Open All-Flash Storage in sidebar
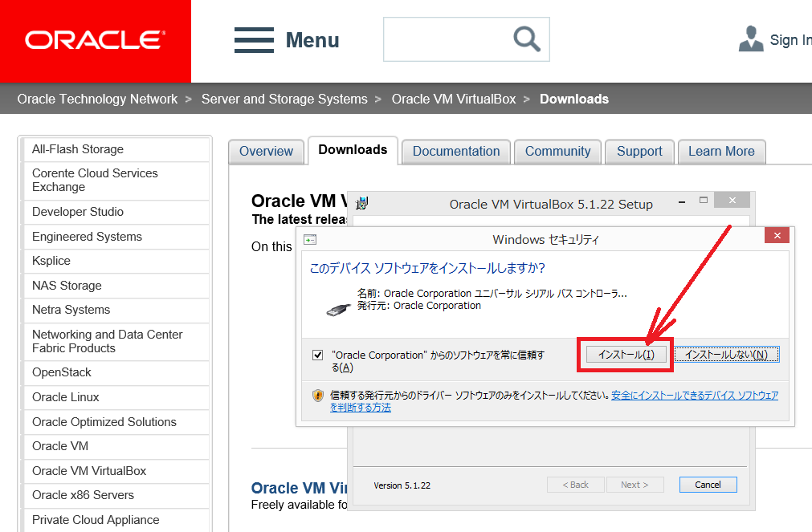Viewport: 812px width, 532px height. click(116, 149)
